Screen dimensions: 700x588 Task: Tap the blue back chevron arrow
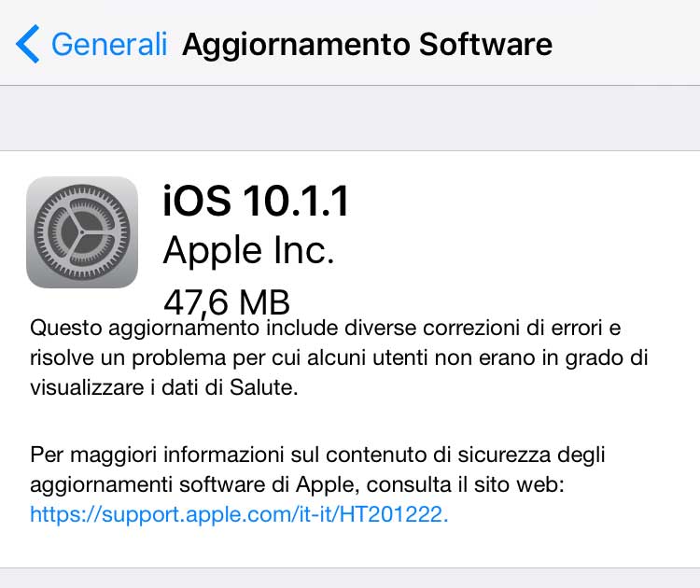[x=28, y=44]
